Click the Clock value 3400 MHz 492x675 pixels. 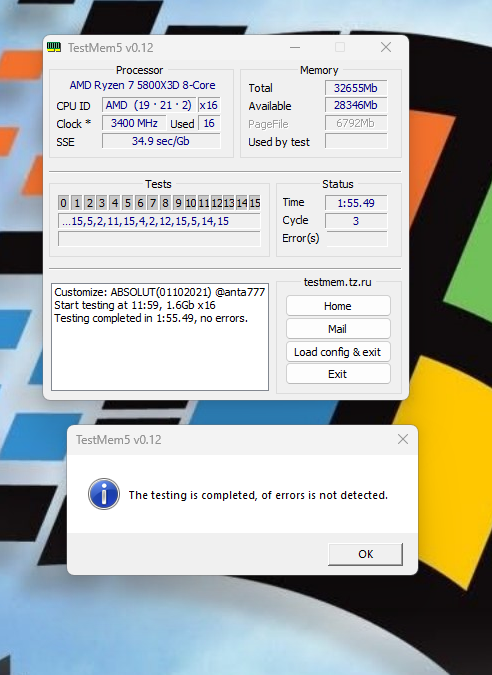134,123
